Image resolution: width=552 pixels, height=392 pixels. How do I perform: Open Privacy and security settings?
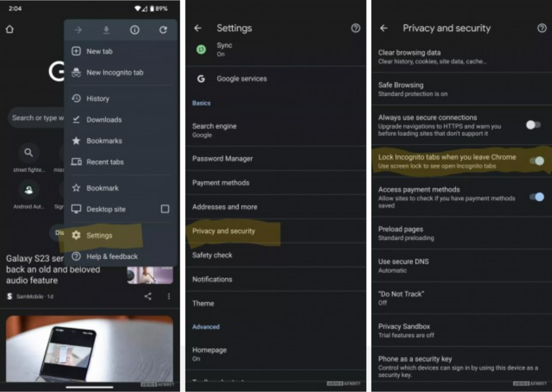[224, 231]
